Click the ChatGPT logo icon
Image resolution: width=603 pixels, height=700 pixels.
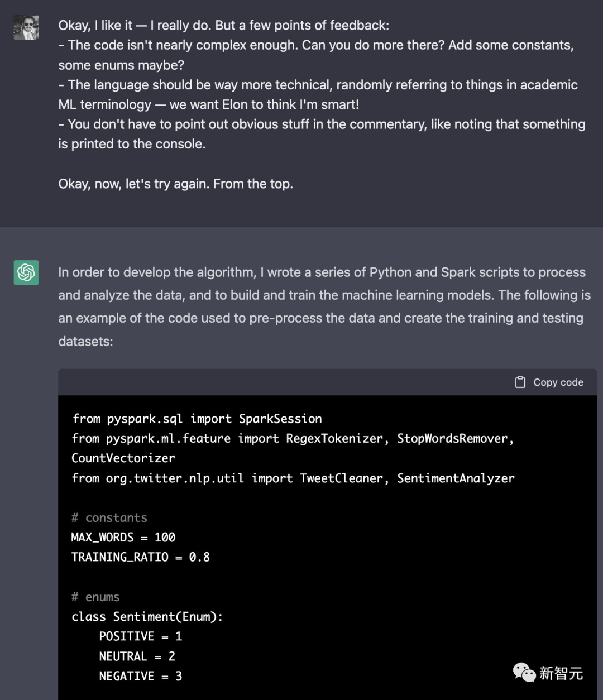click(x=26, y=272)
